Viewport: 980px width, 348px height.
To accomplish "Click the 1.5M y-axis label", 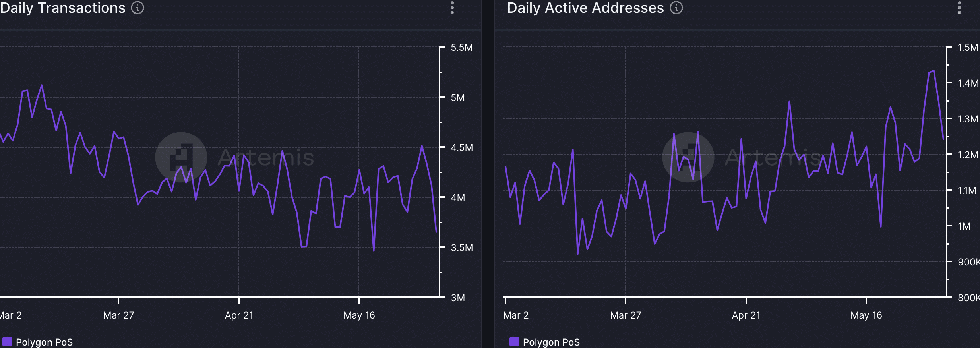I will 968,48.
